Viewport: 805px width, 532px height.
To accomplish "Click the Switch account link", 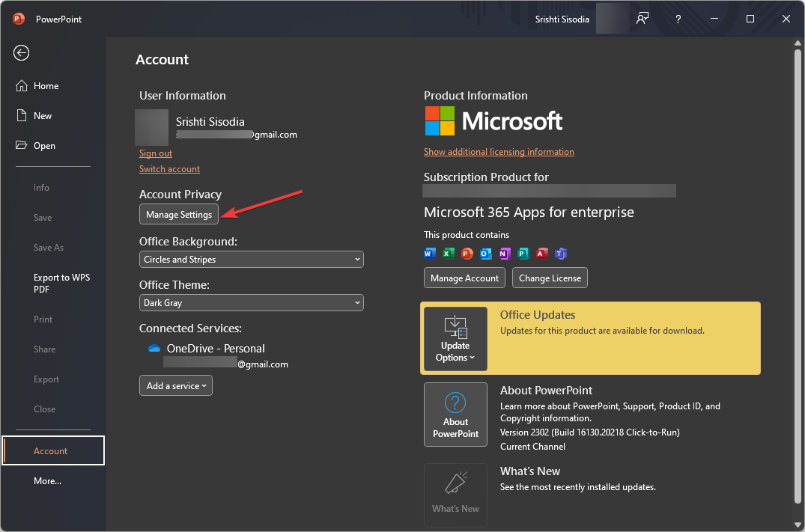I will (x=169, y=169).
